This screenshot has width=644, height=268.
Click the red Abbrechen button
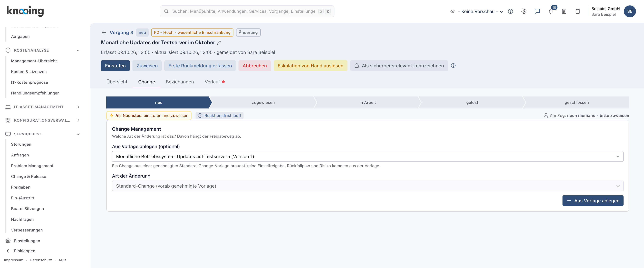point(255,66)
